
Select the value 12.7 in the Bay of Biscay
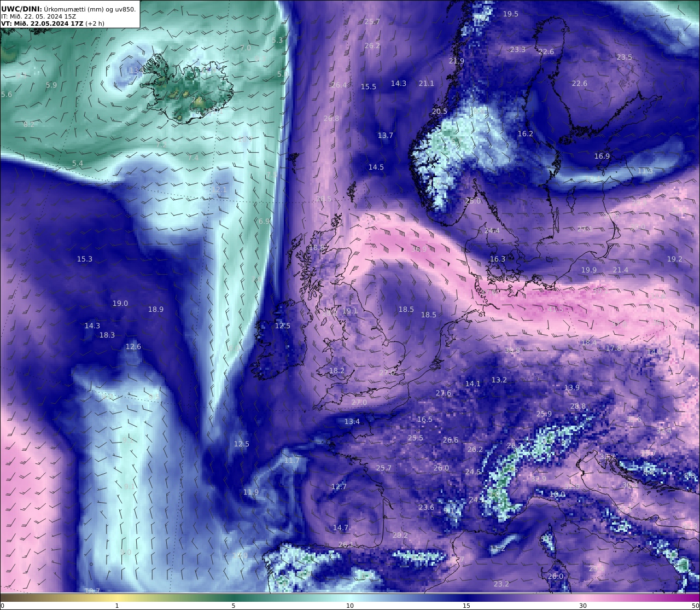click(x=339, y=486)
